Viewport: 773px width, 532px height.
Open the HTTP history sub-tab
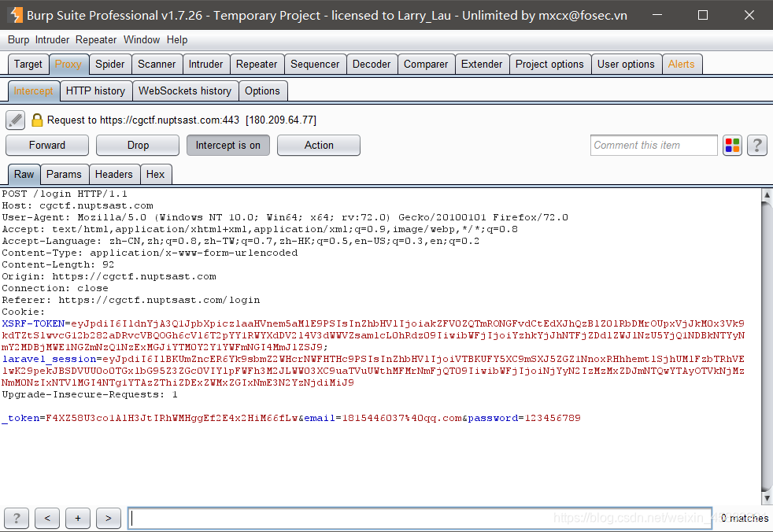(x=95, y=91)
